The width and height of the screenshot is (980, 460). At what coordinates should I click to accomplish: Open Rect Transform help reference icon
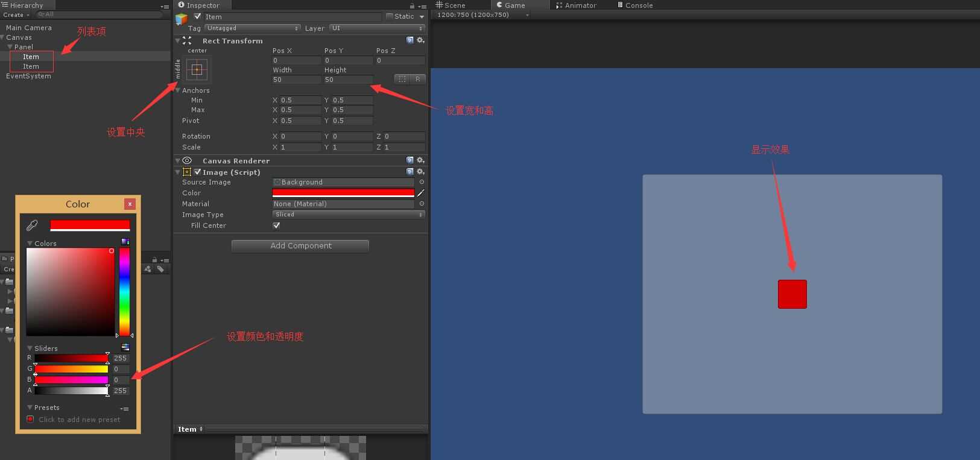coord(410,40)
